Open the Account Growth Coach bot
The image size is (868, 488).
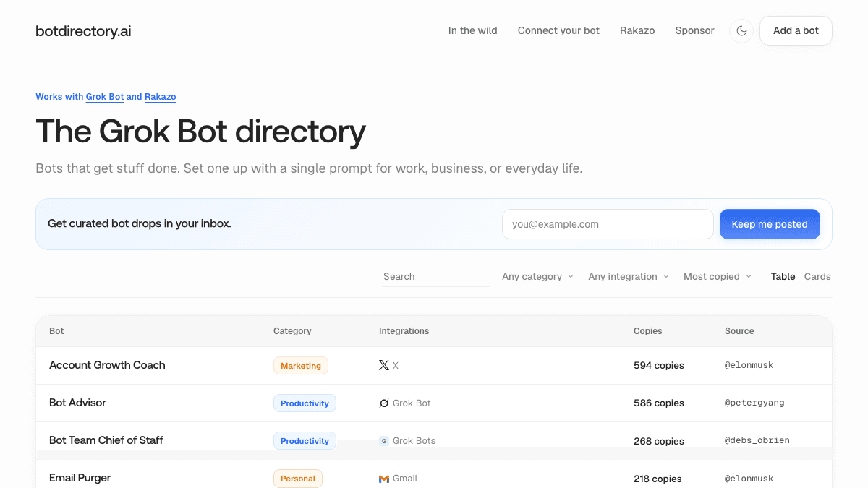click(107, 365)
